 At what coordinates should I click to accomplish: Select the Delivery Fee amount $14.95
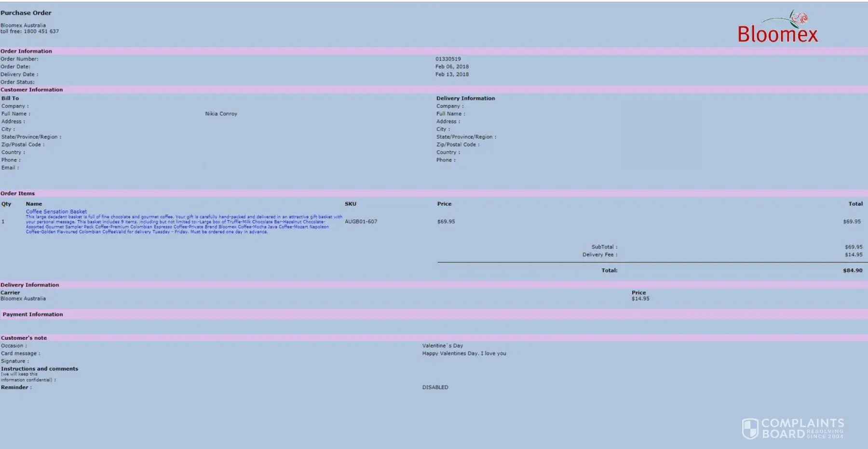coord(854,255)
